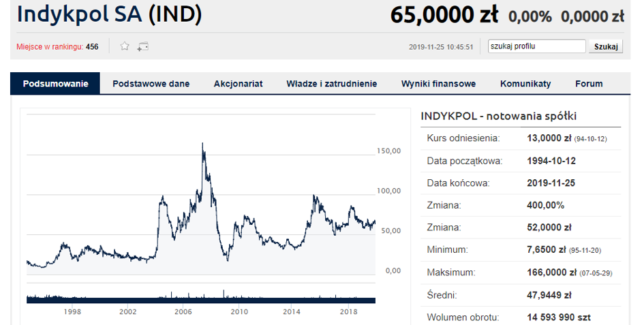Screen dimensions: 644x325
Task: Click the Wolumen obrotu value 14 593 990 szt
Action: click(559, 318)
